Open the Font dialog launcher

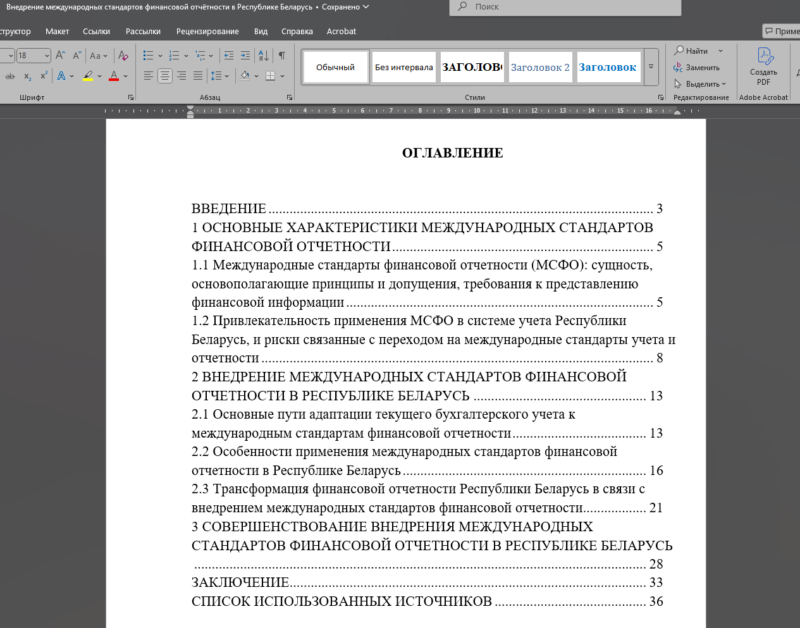131,97
